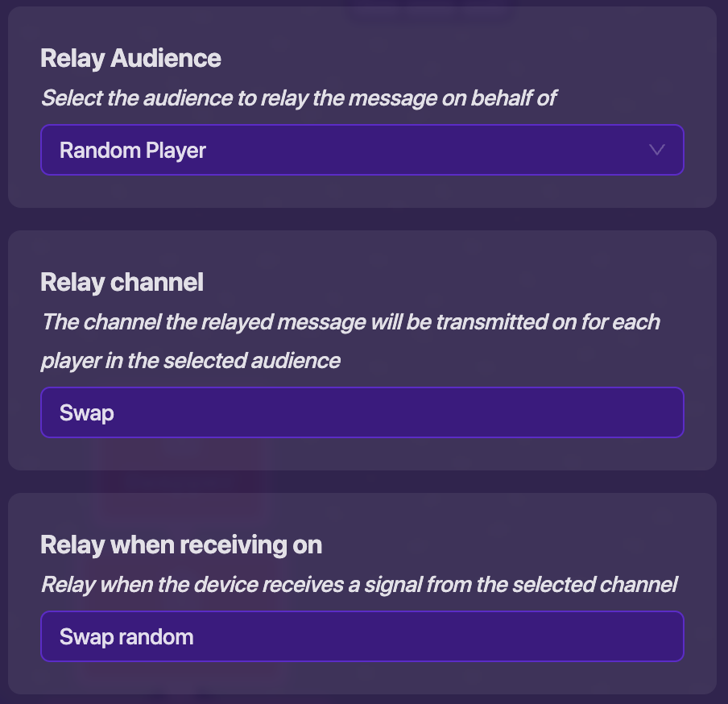Image resolution: width=728 pixels, height=704 pixels.
Task: Click blank space right of 'Relay Audience' heading
Action: point(467,58)
